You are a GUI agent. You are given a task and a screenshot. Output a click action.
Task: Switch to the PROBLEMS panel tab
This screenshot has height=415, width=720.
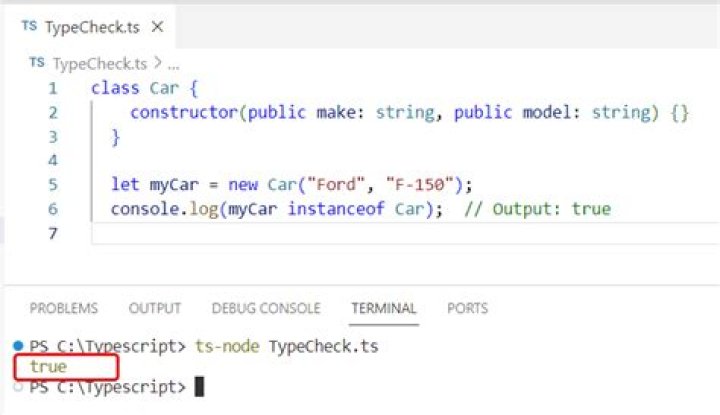pos(64,308)
